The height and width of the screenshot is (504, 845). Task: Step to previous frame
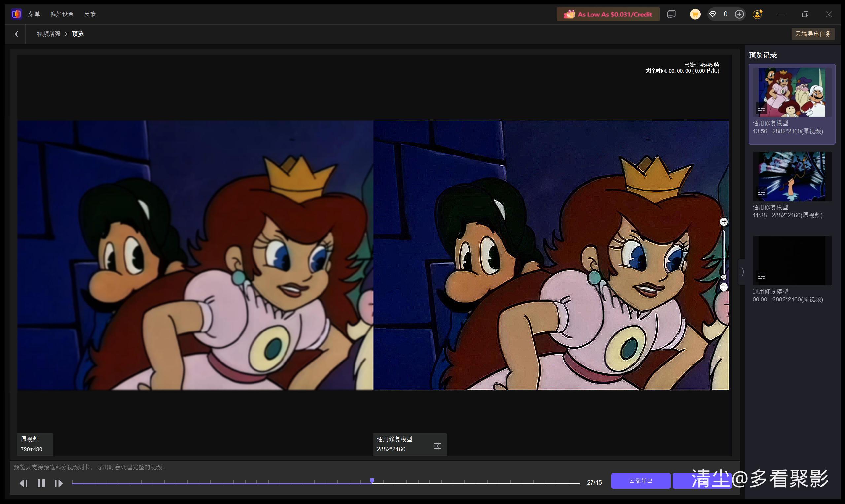[x=23, y=483]
